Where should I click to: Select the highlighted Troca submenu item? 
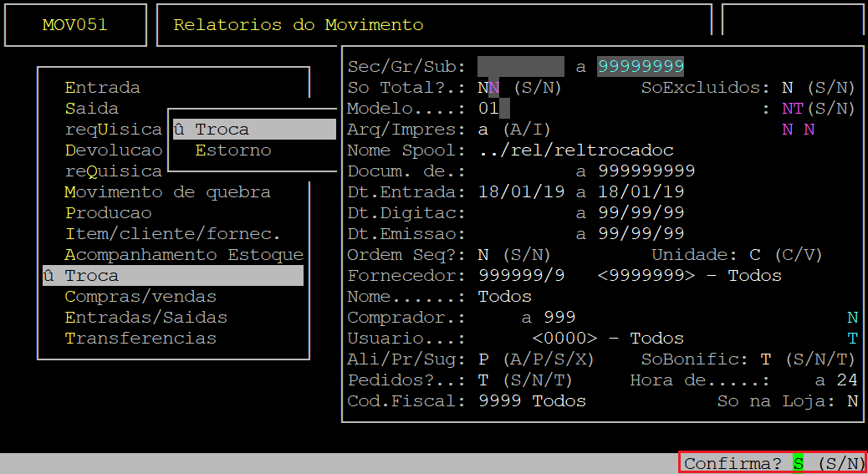point(222,130)
